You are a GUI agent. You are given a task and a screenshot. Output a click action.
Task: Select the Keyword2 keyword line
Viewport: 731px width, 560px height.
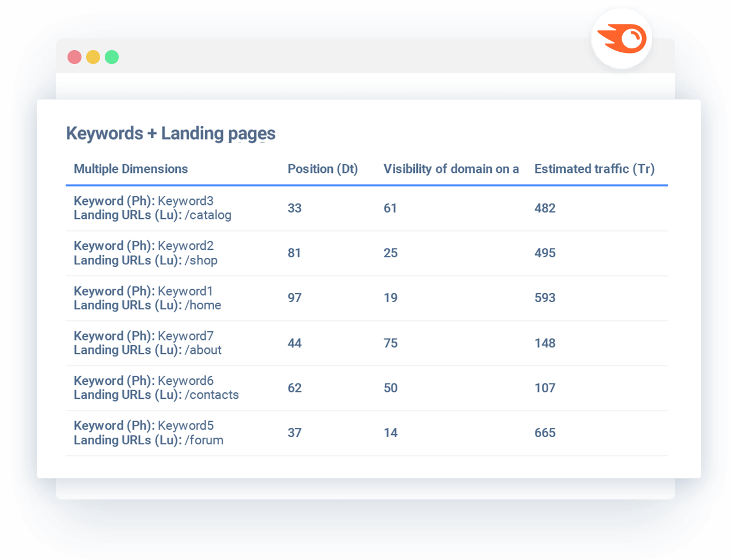tap(144, 246)
